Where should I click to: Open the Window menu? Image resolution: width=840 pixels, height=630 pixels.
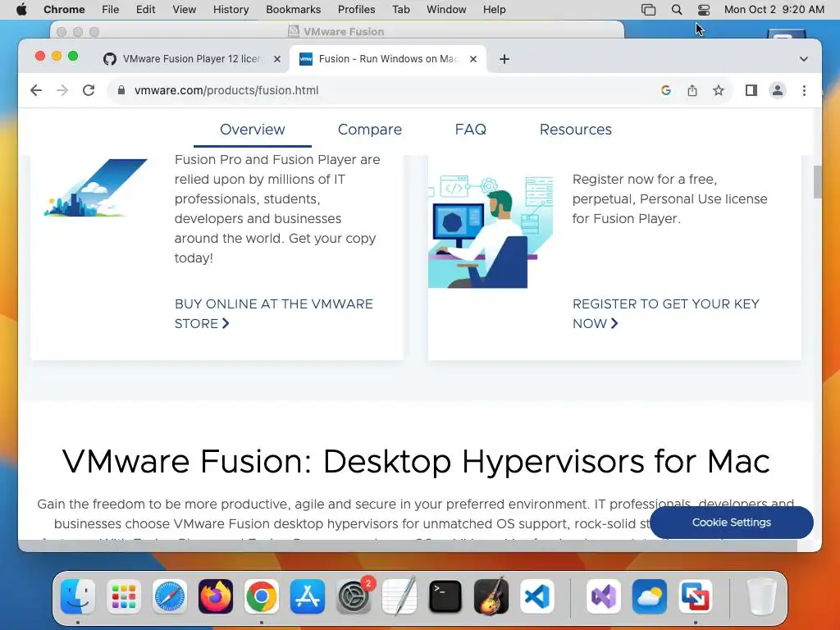pyautogui.click(x=446, y=10)
